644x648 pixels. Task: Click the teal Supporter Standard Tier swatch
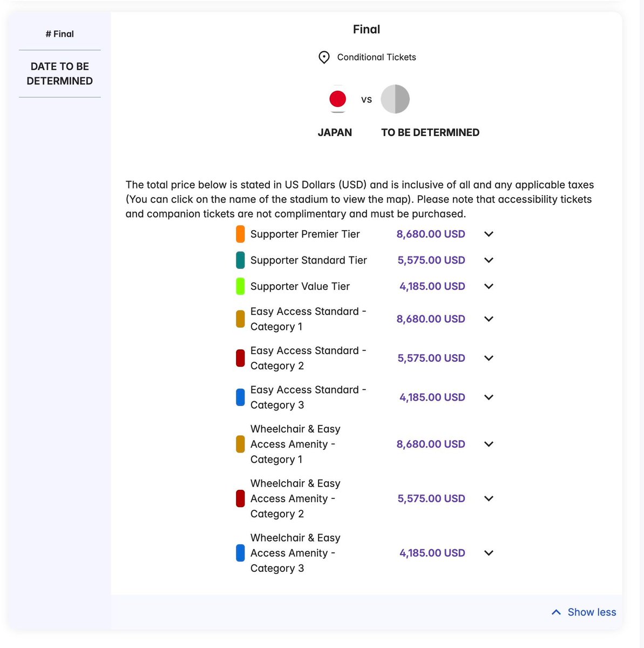240,260
